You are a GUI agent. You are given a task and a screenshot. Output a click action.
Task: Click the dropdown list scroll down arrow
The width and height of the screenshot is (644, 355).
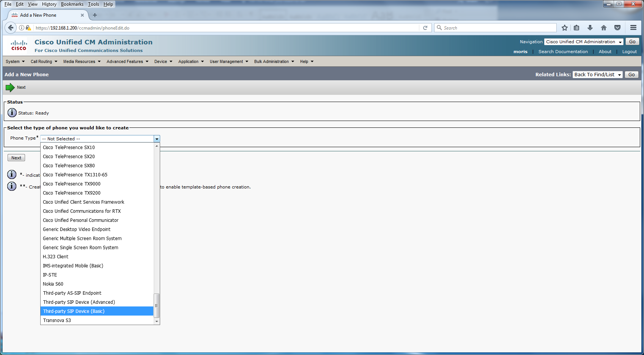157,321
